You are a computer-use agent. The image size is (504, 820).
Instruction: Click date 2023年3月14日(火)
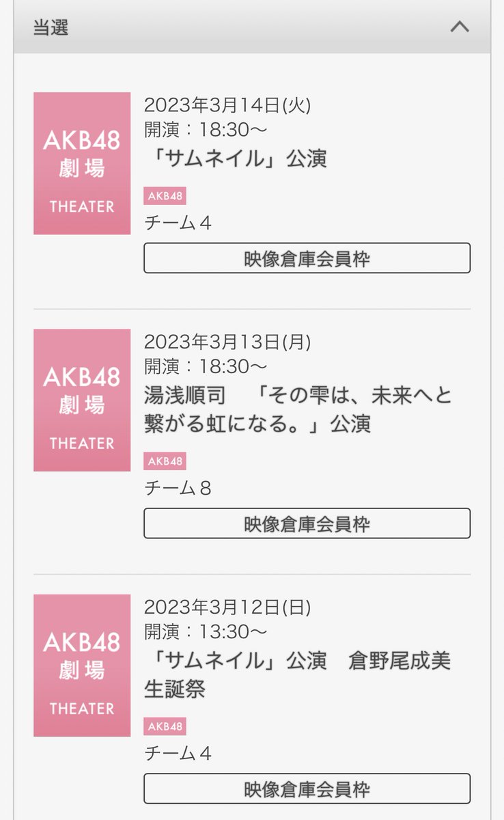pyautogui.click(x=227, y=105)
